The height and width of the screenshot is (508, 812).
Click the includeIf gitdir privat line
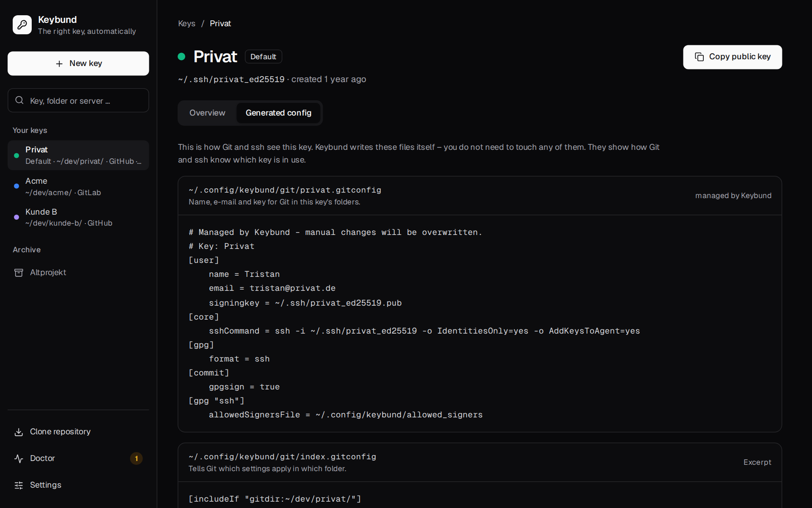pyautogui.click(x=275, y=499)
